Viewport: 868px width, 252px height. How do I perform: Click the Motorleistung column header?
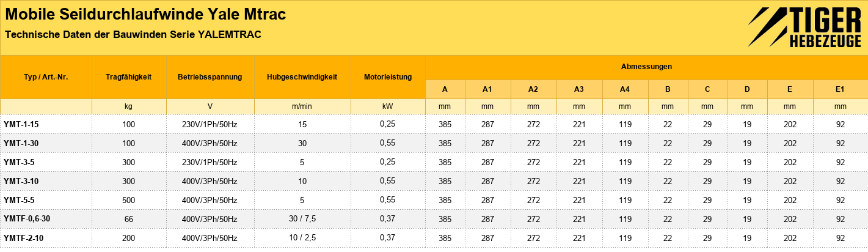[x=388, y=77]
